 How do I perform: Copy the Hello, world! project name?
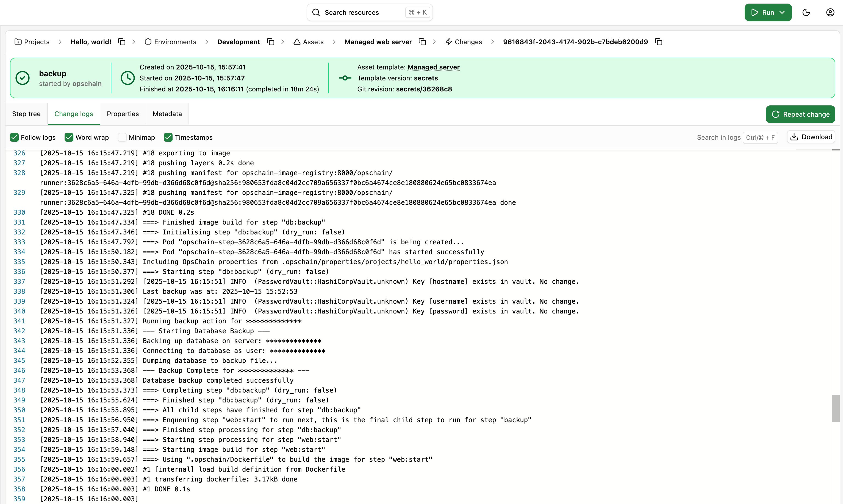coord(122,42)
